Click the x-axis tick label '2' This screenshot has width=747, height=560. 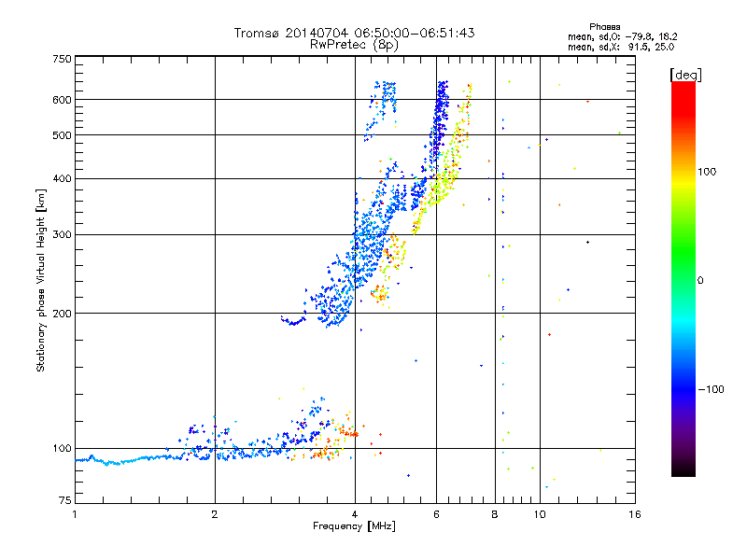215,514
